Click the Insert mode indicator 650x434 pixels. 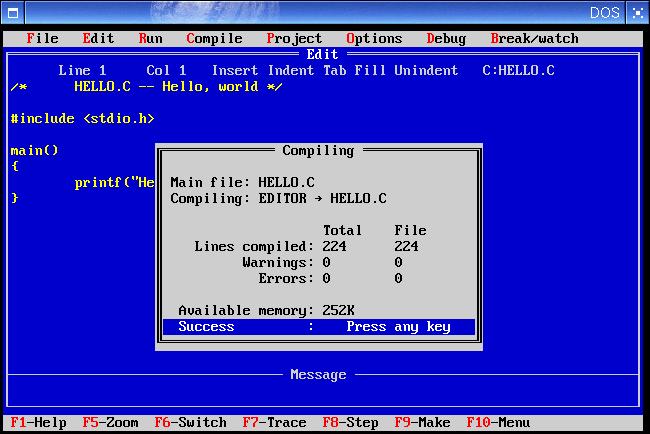[x=235, y=70]
